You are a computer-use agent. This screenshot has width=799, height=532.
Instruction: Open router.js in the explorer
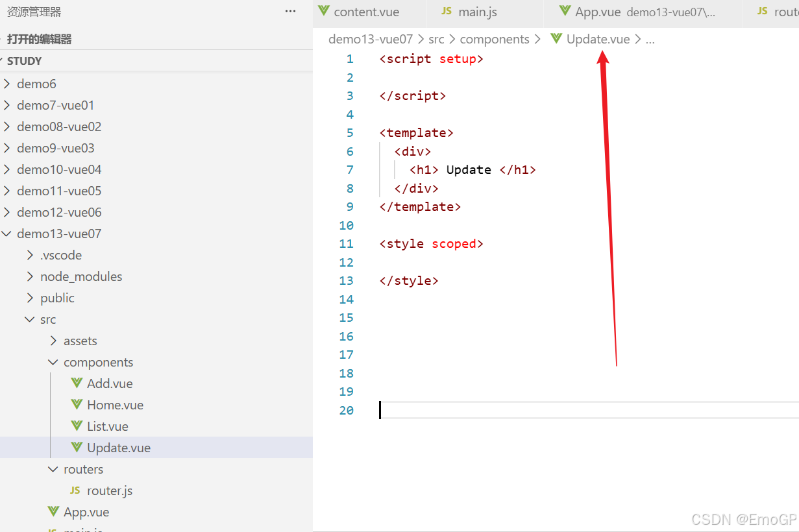point(110,490)
